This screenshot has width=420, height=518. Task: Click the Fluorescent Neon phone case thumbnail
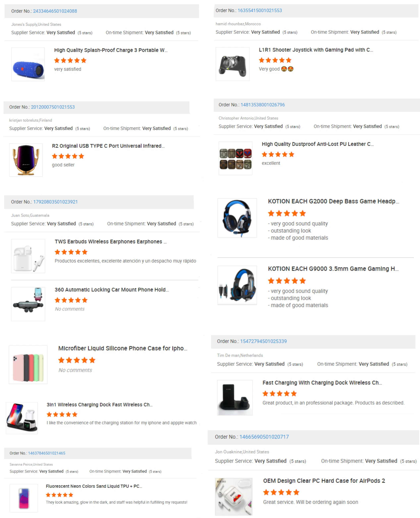[x=24, y=498]
